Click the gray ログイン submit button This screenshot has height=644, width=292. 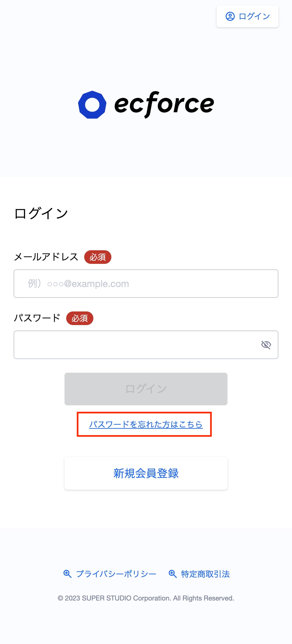point(146,389)
